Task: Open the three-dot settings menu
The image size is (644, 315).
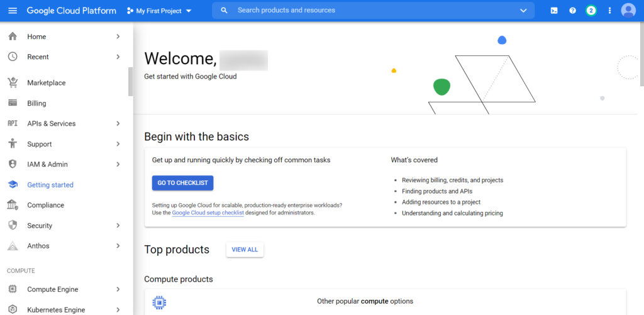Action: point(609,11)
